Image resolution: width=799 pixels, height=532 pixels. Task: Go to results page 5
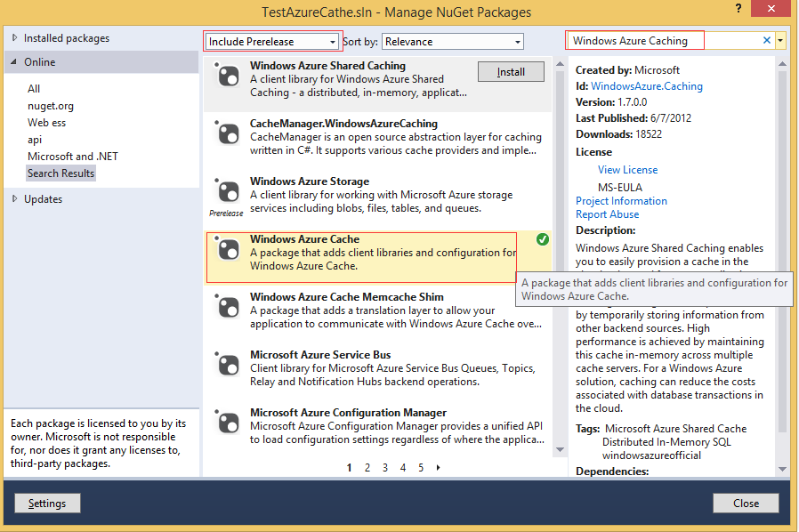421,467
